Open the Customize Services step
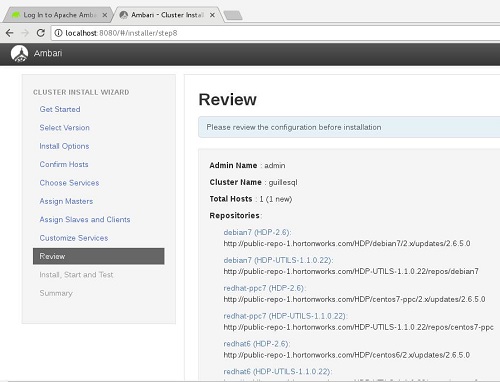500x382 pixels. click(x=74, y=238)
